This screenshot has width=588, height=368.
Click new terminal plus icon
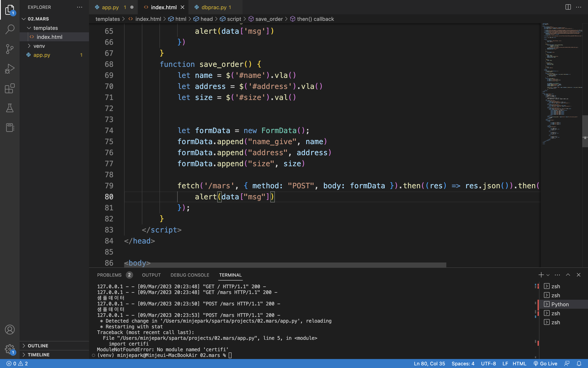(541, 275)
